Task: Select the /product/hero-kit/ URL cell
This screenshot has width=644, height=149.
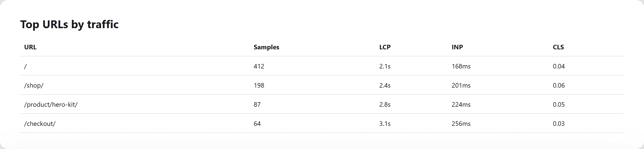Action: point(51,104)
